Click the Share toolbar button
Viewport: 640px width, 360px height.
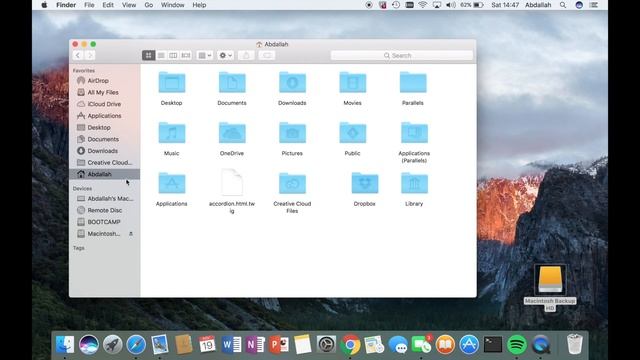pos(246,55)
